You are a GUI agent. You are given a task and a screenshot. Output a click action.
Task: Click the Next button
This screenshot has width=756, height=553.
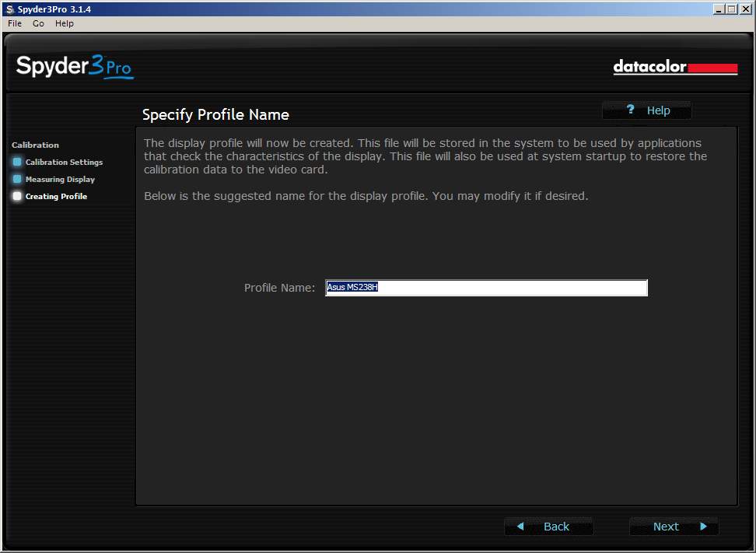tap(674, 527)
